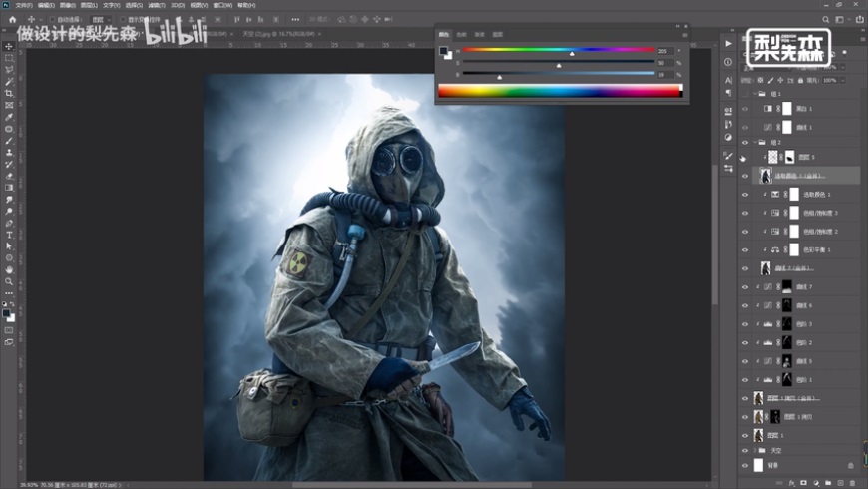Click the mask thumbnail of 曲线 5
The height and width of the screenshot is (489, 868).
click(786, 361)
